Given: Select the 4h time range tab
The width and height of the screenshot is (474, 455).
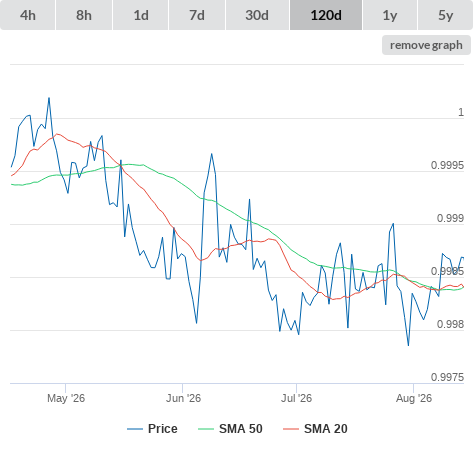Looking at the screenshot, I should pyautogui.click(x=28, y=15).
